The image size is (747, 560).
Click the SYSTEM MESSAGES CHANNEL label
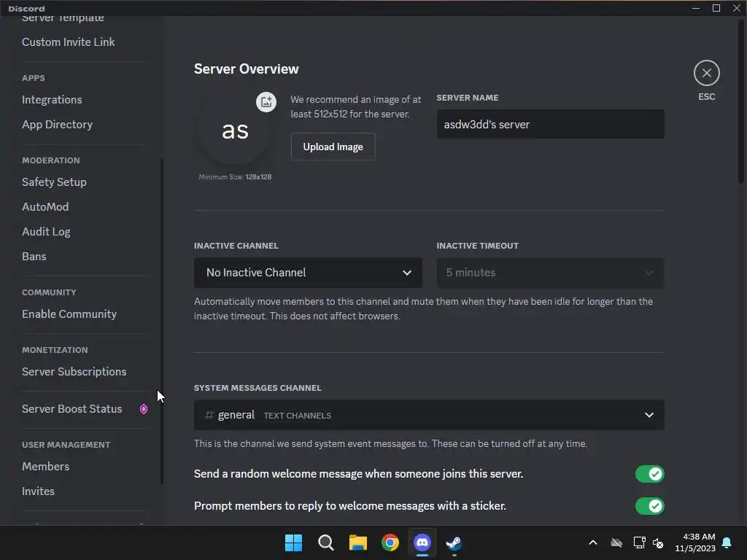tap(258, 388)
